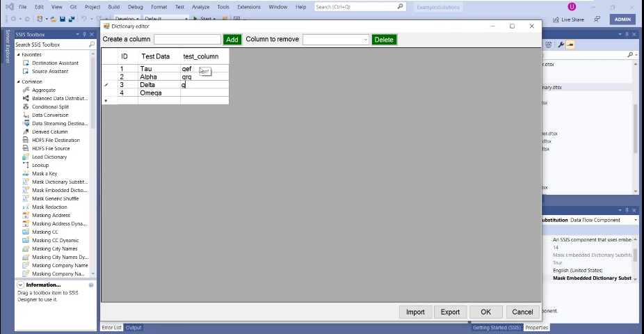The image size is (644, 334).
Task: Collapse the Information section chevron
Action: [20, 285]
